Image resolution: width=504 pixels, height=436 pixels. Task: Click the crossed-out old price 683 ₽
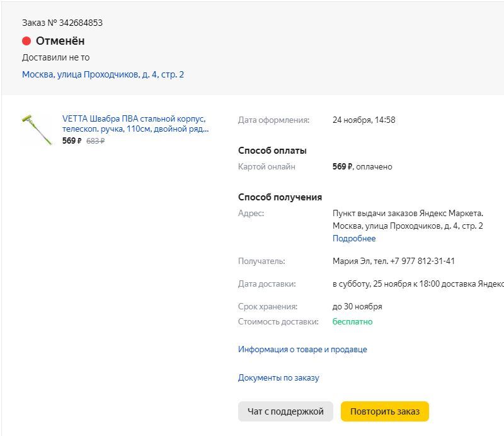[x=95, y=141]
